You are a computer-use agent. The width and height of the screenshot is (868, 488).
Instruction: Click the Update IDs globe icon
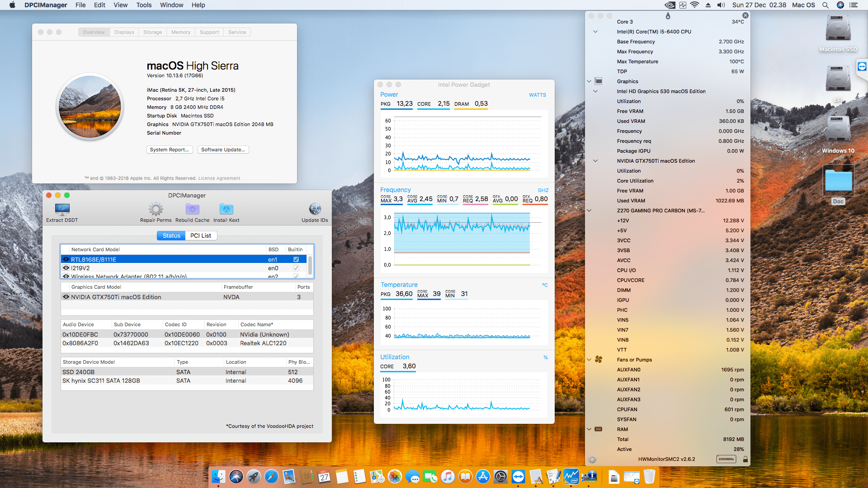[315, 209]
